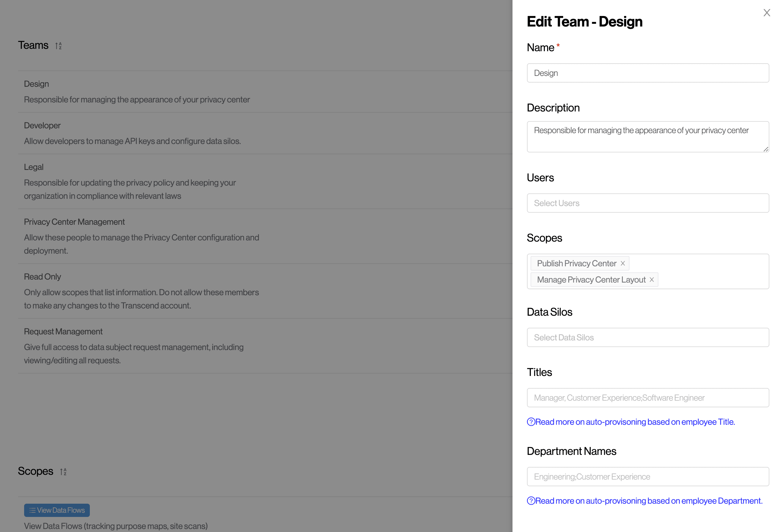This screenshot has height=532, width=779.
Task: Remove Publish Privacy Center scope tag
Action: click(x=623, y=263)
